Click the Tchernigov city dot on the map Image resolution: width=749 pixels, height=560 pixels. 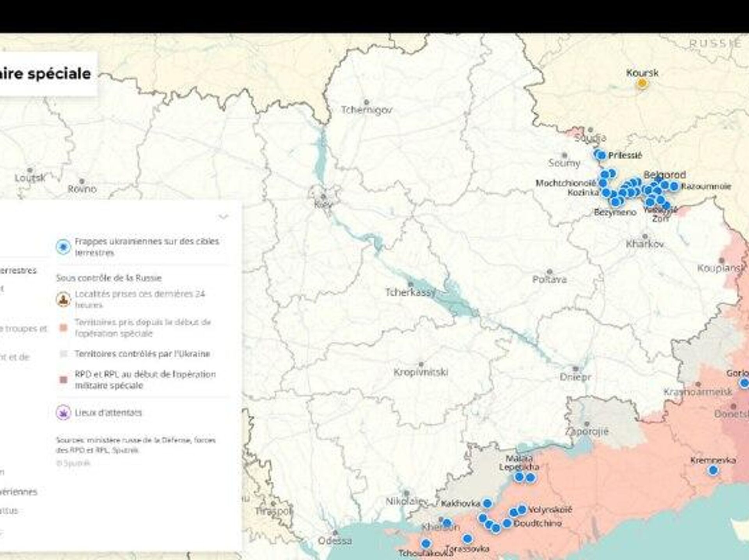[366, 102]
